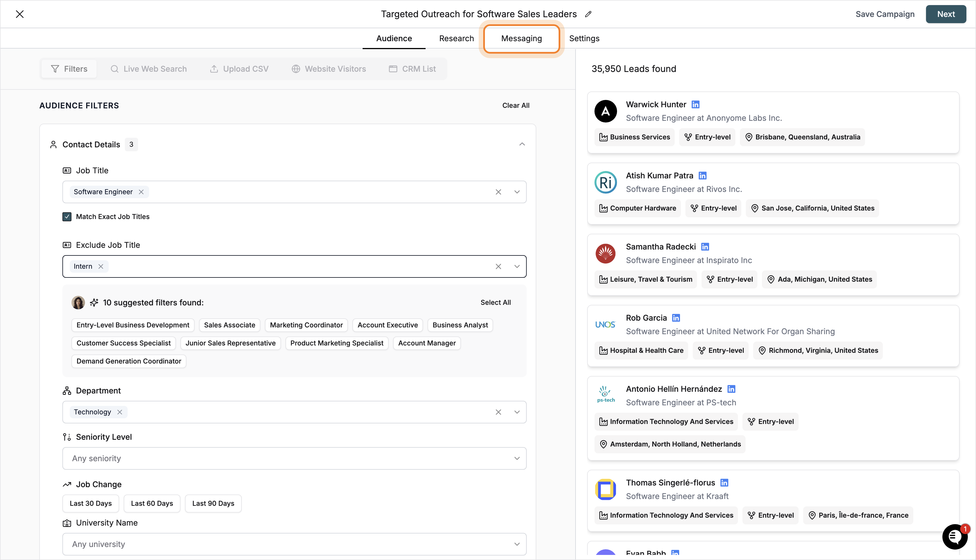Click the pencil icon to rename the campaign
The width and height of the screenshot is (976, 560).
[x=588, y=14]
